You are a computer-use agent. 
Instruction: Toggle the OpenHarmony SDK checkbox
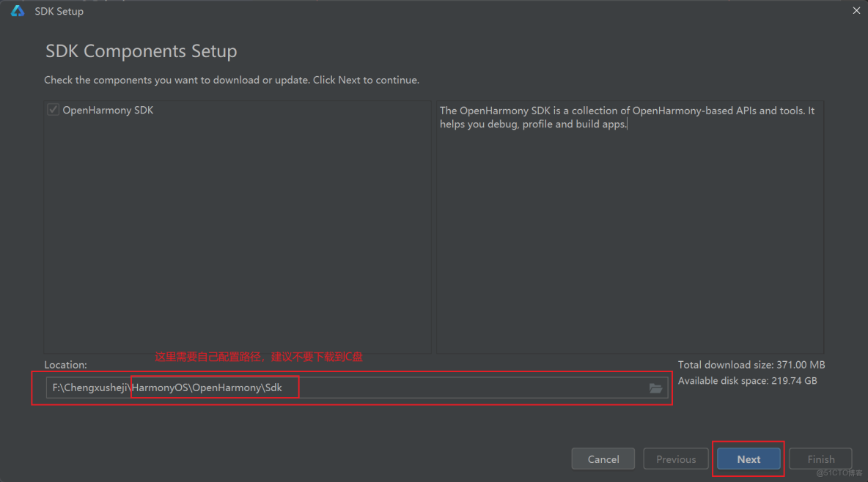coord(54,110)
